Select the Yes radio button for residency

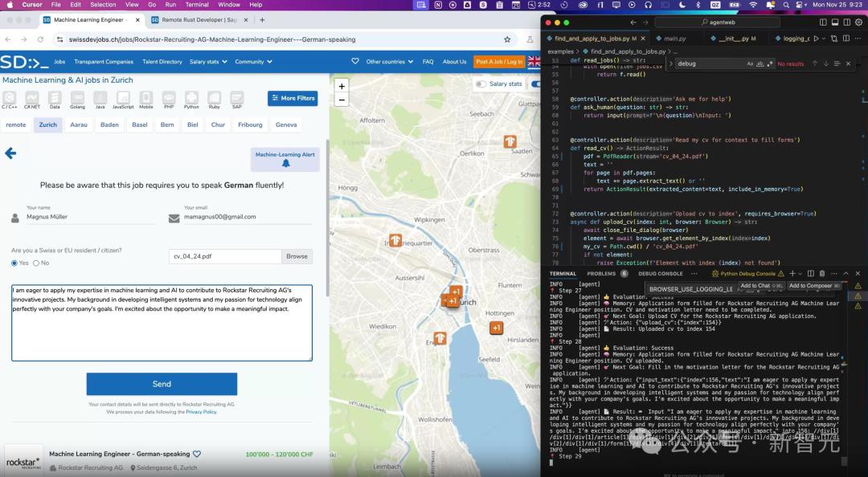(x=14, y=263)
